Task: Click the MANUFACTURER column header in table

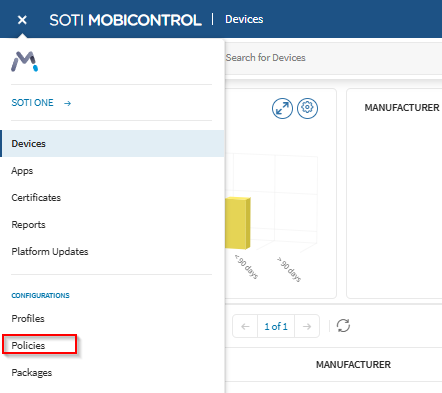Action: 353,365
